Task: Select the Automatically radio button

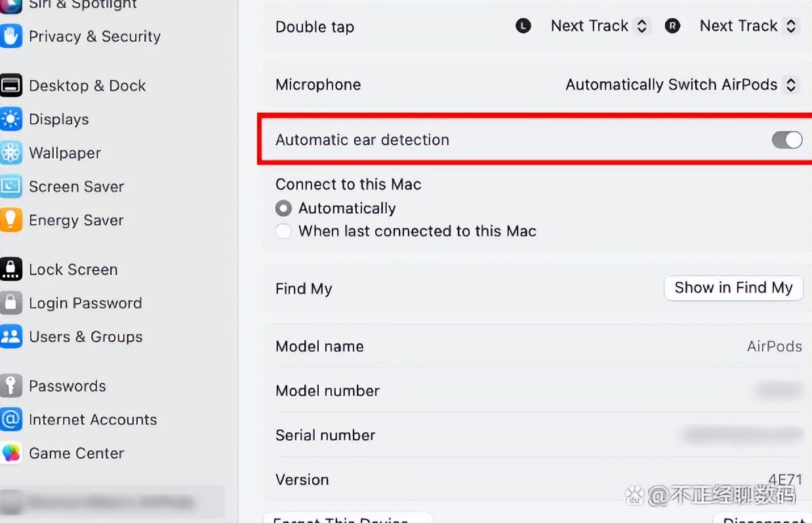Action: [x=283, y=208]
